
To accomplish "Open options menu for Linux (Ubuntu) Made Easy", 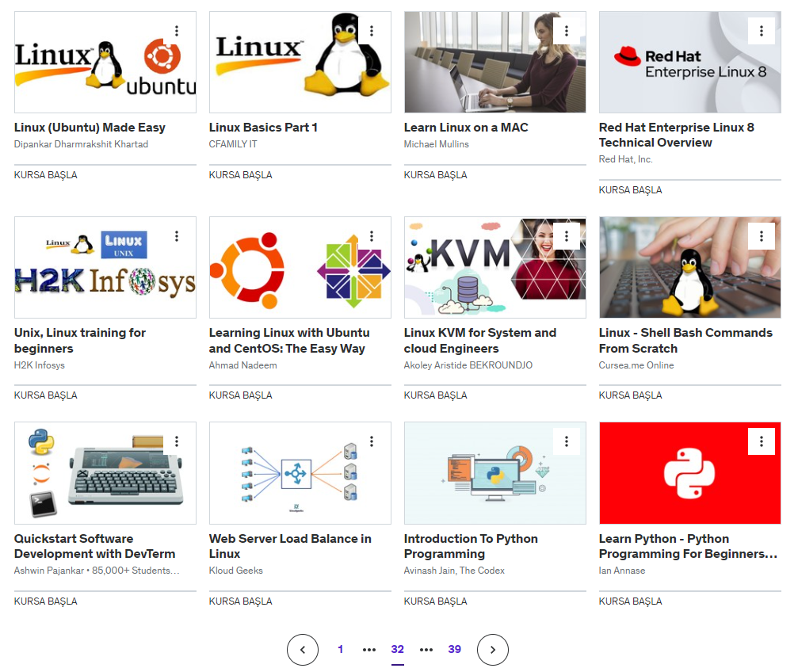I will click(177, 31).
